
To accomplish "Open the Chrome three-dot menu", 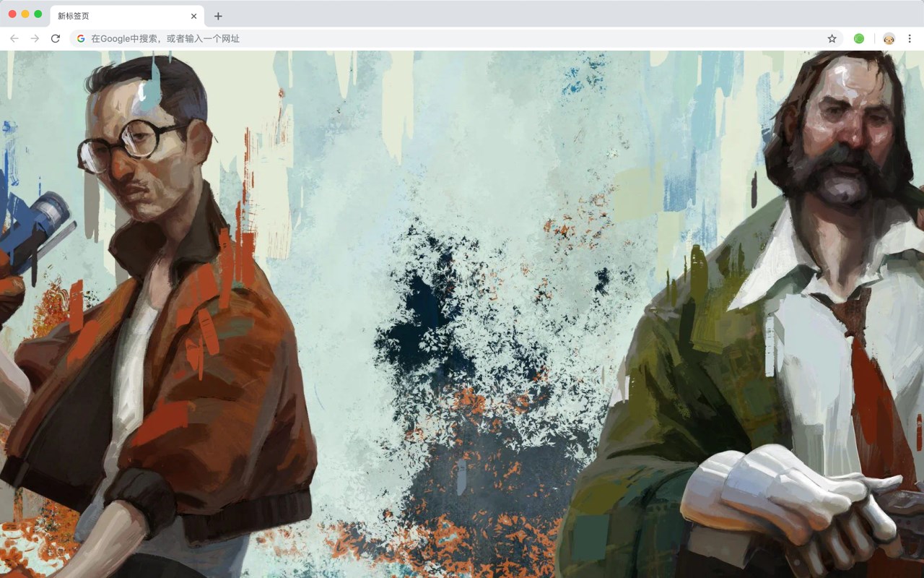I will pyautogui.click(x=910, y=38).
